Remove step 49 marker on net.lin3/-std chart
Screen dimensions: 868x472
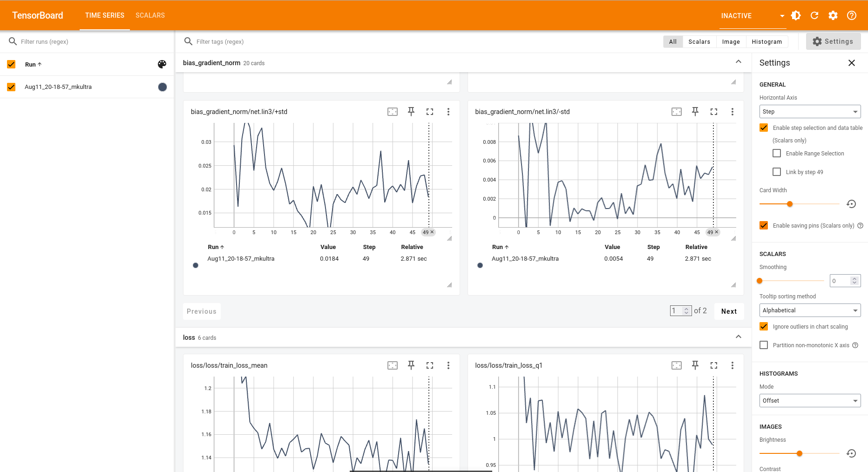pos(717,232)
